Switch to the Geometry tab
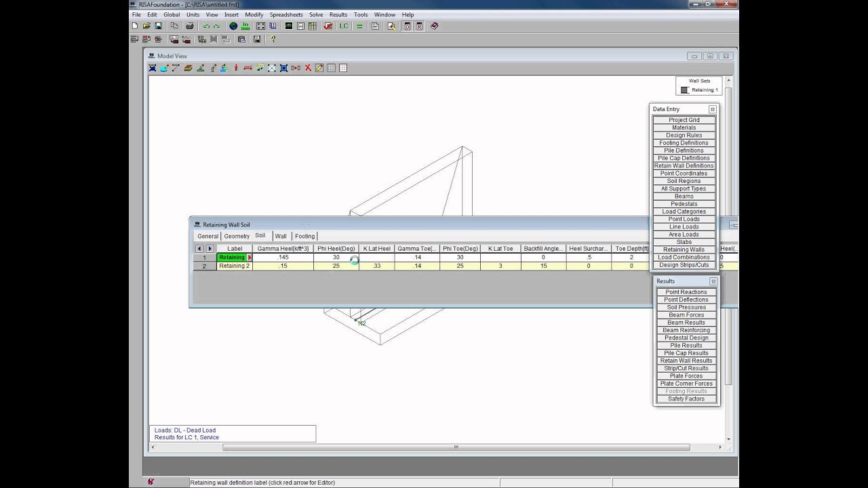The image size is (868, 488). 237,236
